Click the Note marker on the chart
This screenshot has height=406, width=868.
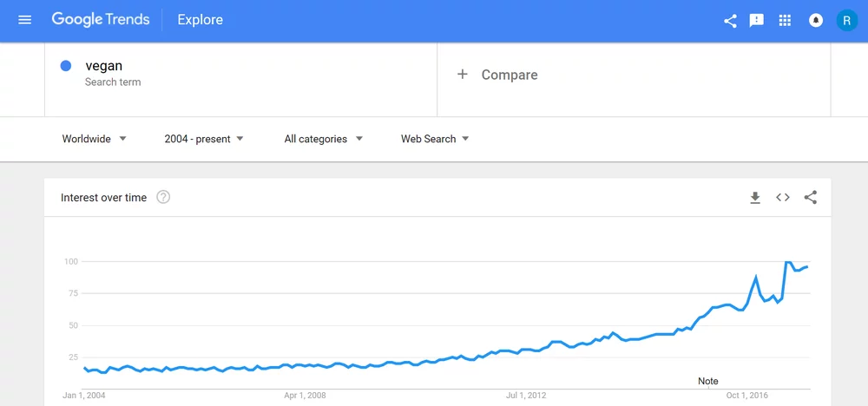[x=708, y=381]
